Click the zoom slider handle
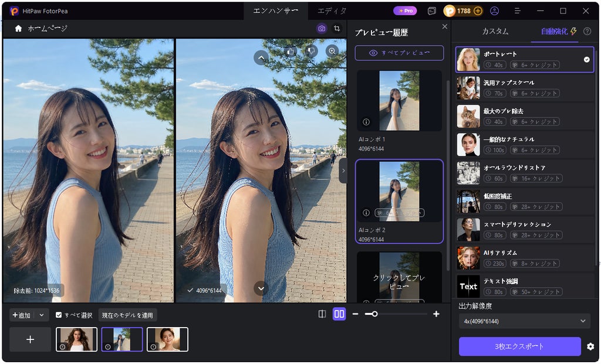601x364 pixels. tap(374, 314)
